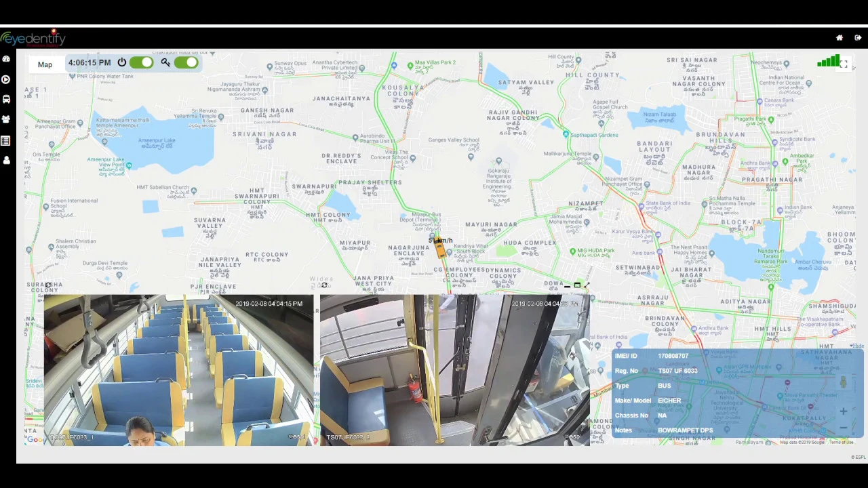Open the user profile icon in sidebar
Screen dimensions: 868x488
(x=6, y=161)
